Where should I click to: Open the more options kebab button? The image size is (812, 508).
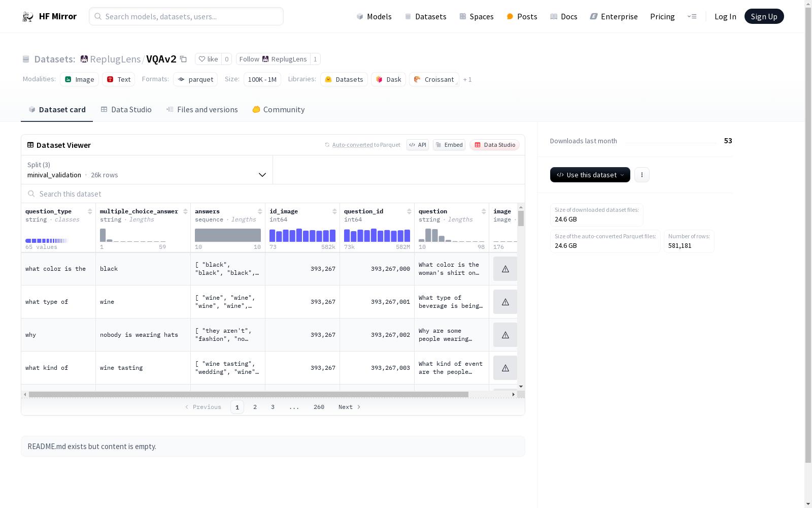[x=642, y=175]
